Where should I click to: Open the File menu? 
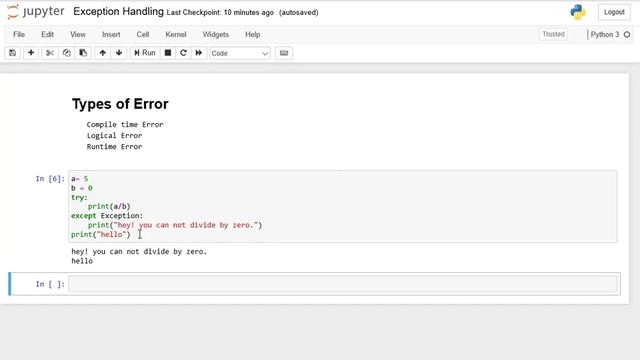tap(19, 35)
